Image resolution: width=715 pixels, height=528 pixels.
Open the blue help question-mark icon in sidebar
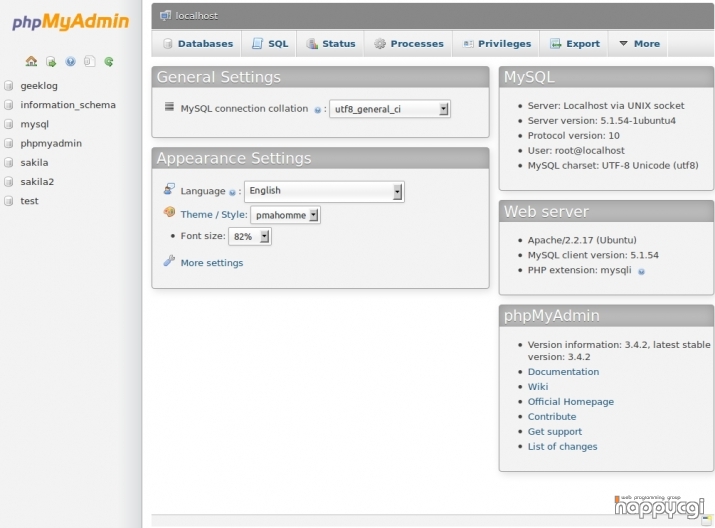(x=70, y=62)
